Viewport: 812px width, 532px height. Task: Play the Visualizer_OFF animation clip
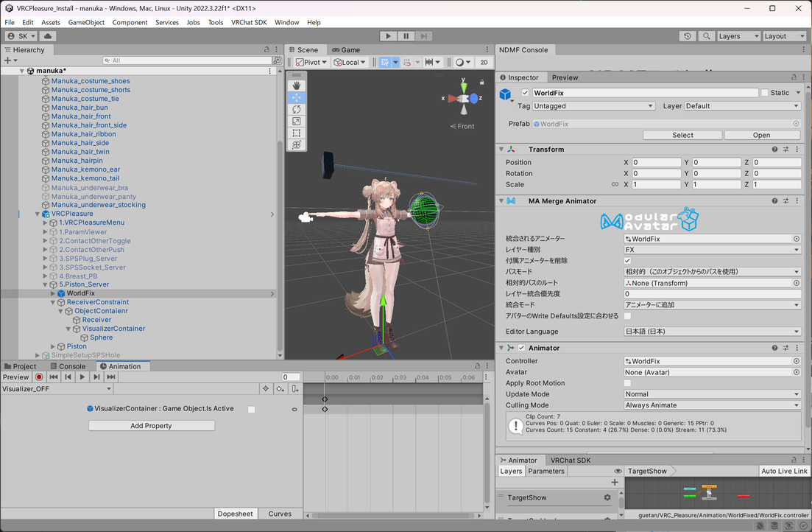82,377
